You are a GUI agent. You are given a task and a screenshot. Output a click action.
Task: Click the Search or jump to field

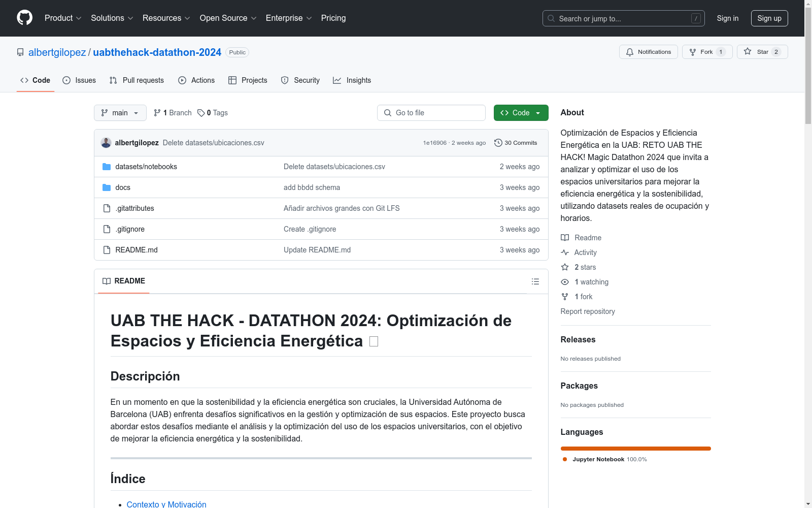click(624, 18)
